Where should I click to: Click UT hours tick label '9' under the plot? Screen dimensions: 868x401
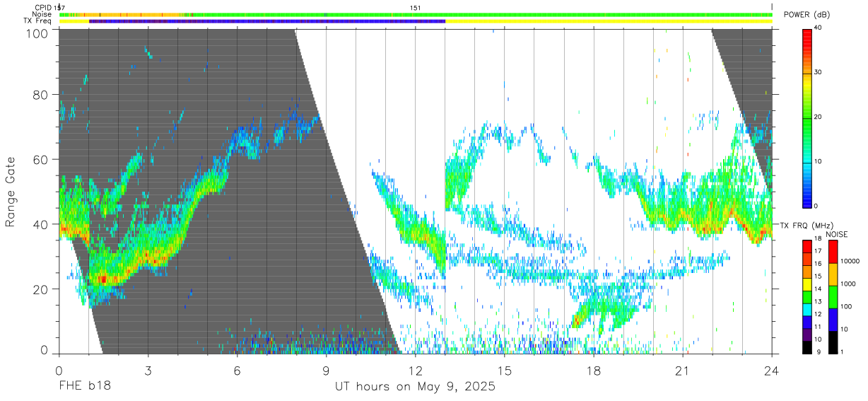coord(326,371)
